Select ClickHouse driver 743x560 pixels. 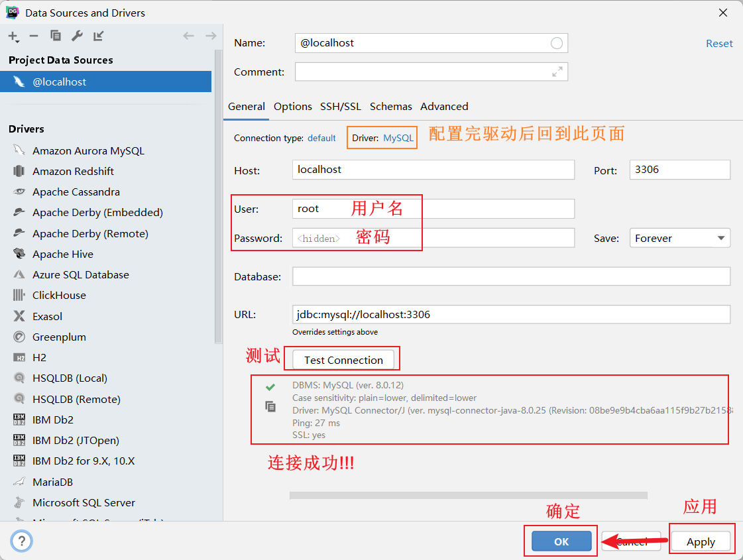(59, 295)
